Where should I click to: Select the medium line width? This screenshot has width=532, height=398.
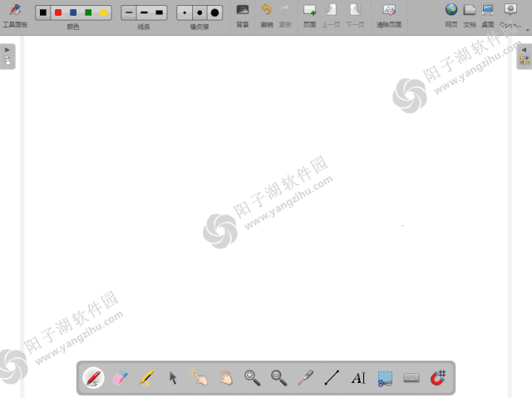coord(144,12)
